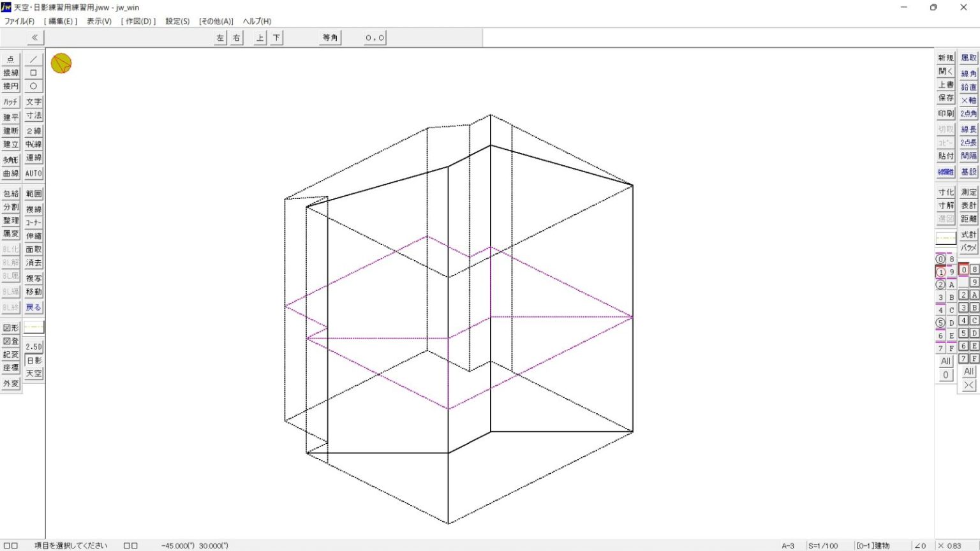Toggle layer group 3 box
The image size is (980, 551).
[964, 308]
